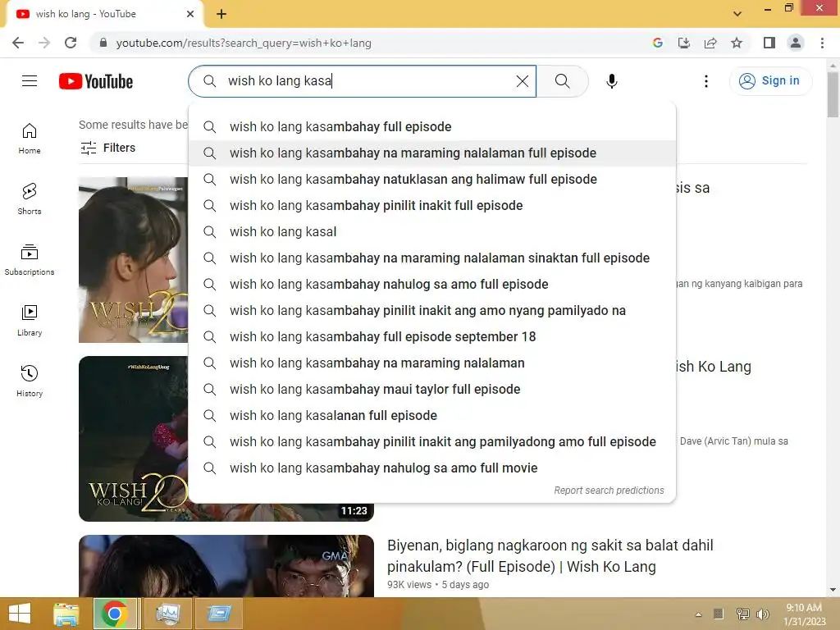Open File Explorer from the taskbar
The height and width of the screenshot is (630, 840).
66,614
